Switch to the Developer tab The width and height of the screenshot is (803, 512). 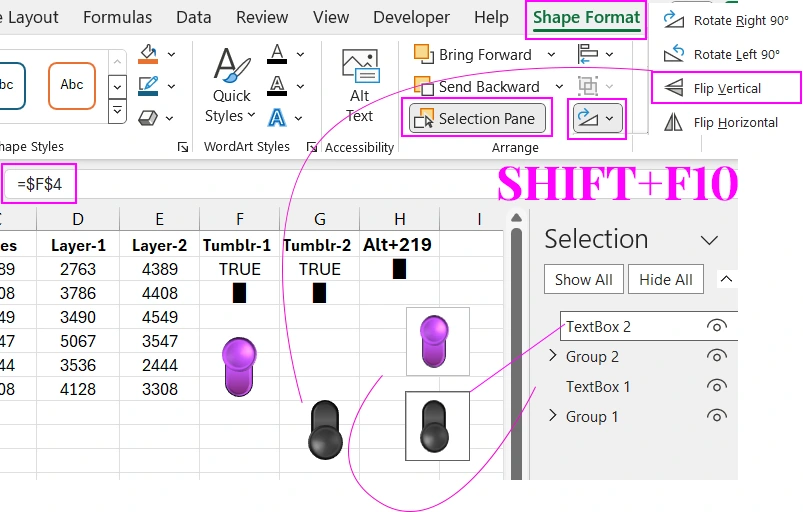[411, 17]
